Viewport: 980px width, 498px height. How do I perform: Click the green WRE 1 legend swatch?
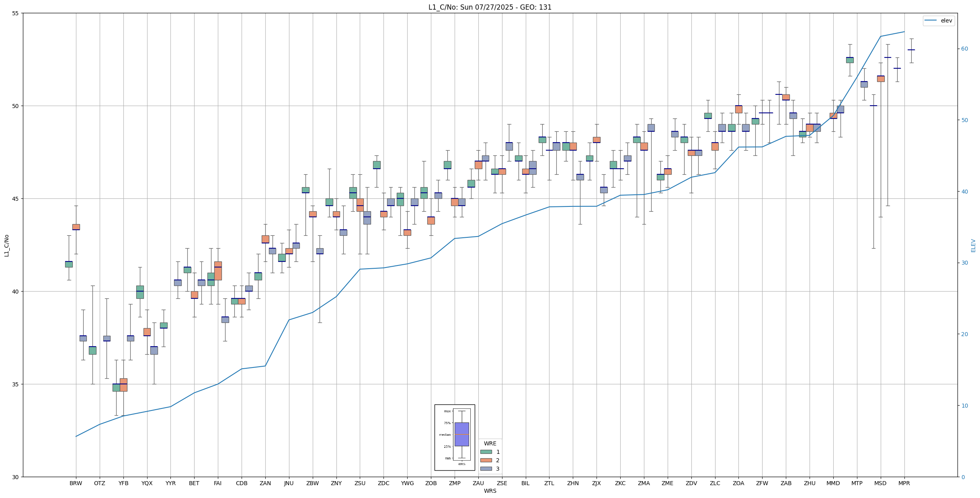point(486,452)
